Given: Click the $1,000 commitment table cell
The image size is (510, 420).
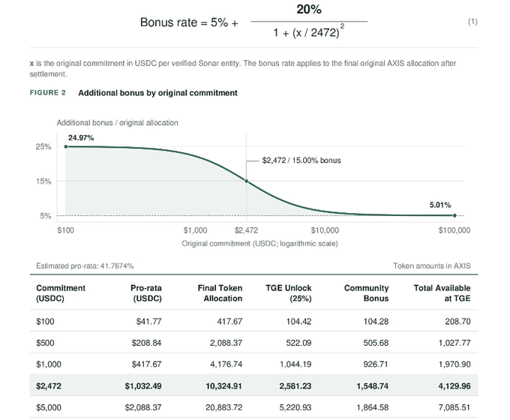Looking at the screenshot, I should [49, 364].
